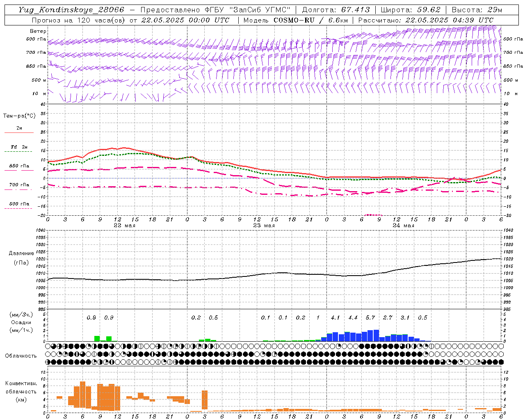The width and height of the screenshot is (525, 420).
Task: Click the Долгота: 67.413 value
Action: point(336,10)
